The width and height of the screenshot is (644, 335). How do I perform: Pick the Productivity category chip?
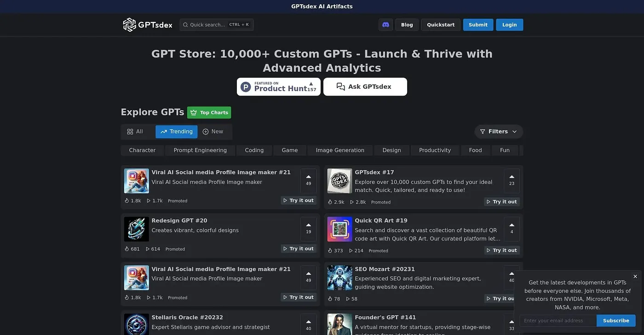coord(435,150)
